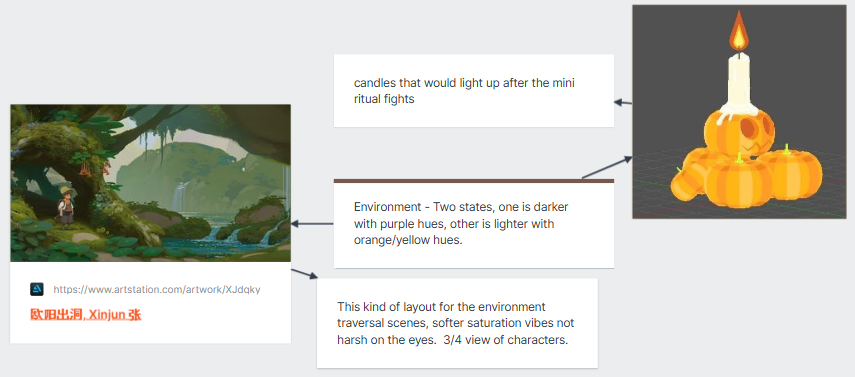The width and height of the screenshot is (855, 377).
Task: Click the front pumpkin with green stem
Action: [737, 182]
